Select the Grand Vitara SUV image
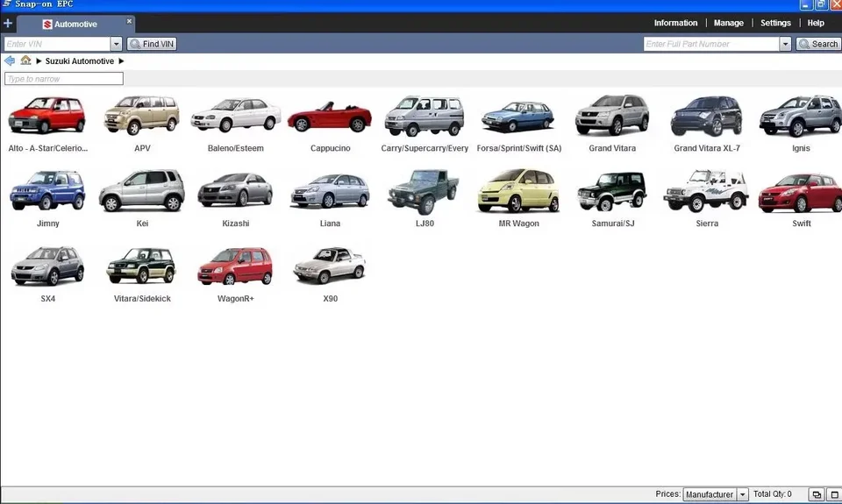The image size is (842, 504). tap(612, 115)
